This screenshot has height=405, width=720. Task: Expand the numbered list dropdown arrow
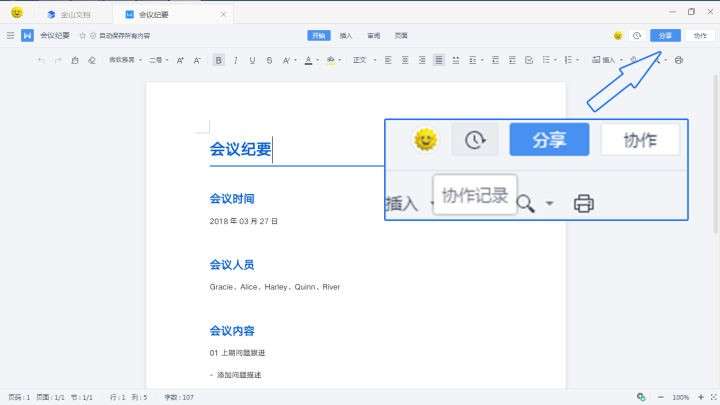[x=577, y=60]
